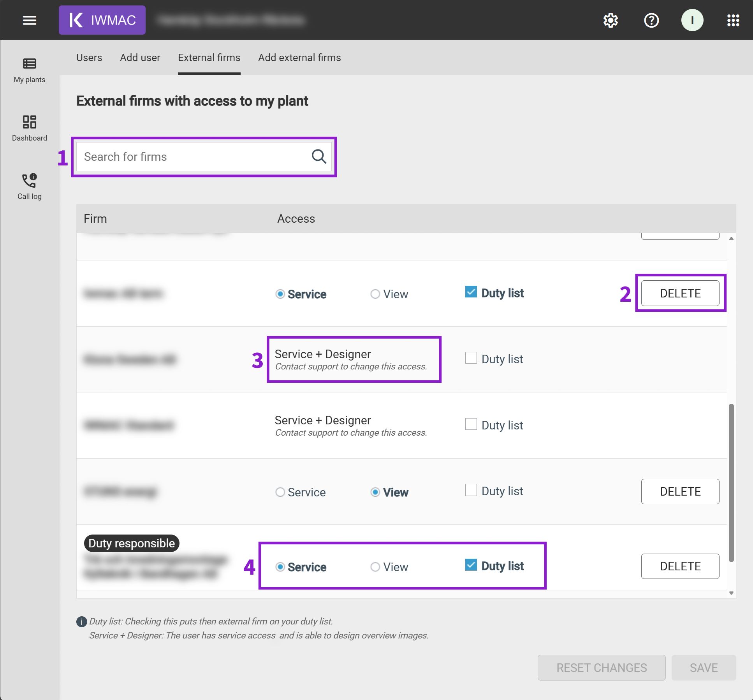The image size is (753, 700).
Task: Select Service radio in first visible firm row
Action: 280,294
